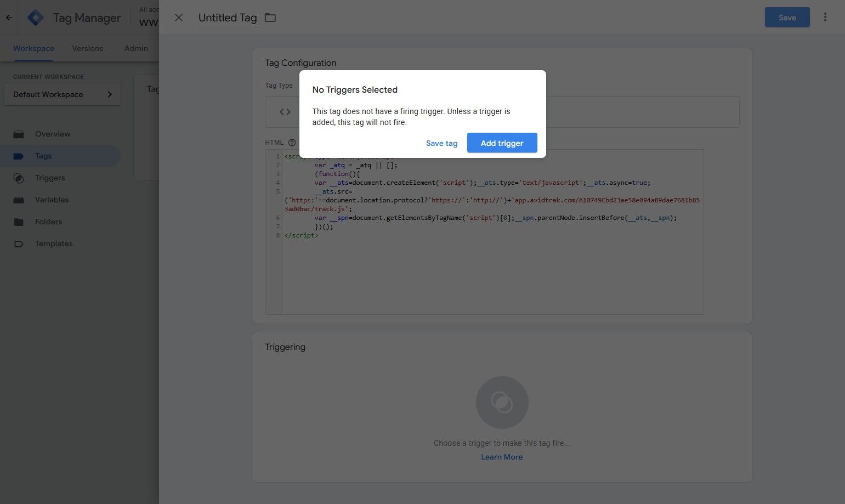Click the Tag Configuration heading
Viewport: 845px width, 504px height.
point(300,63)
